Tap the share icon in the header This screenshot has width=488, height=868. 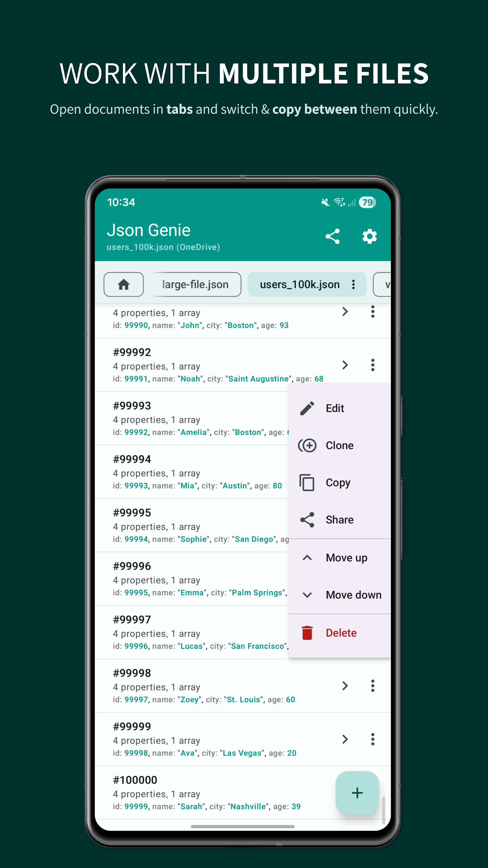(332, 236)
